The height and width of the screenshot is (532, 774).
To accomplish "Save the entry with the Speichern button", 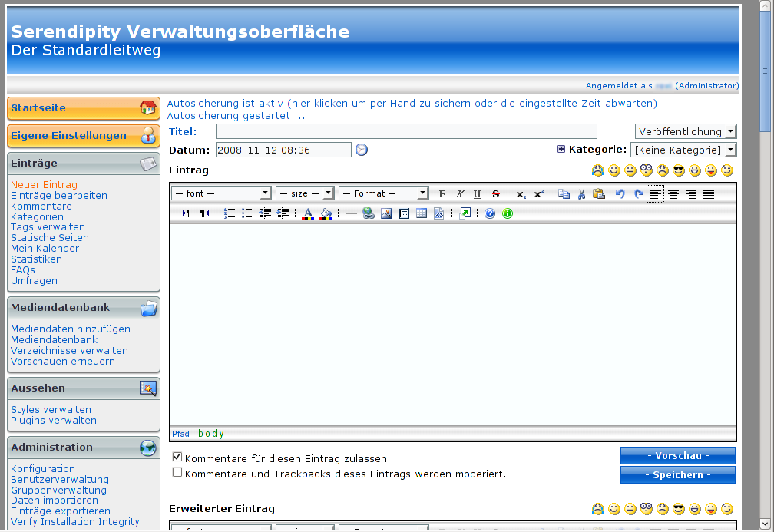I will coord(678,474).
